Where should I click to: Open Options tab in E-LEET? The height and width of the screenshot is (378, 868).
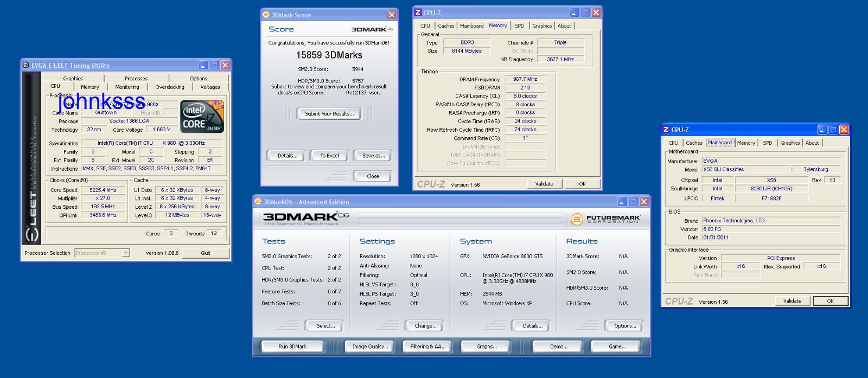tap(199, 78)
